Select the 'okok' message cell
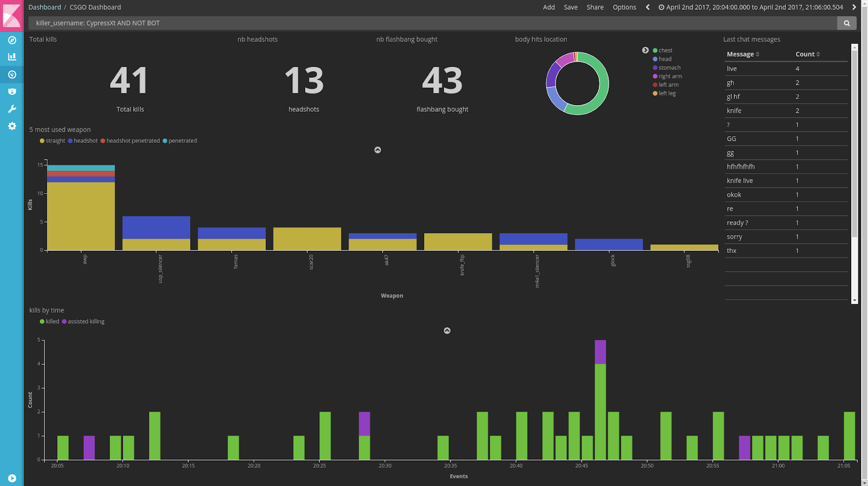 [734, 195]
